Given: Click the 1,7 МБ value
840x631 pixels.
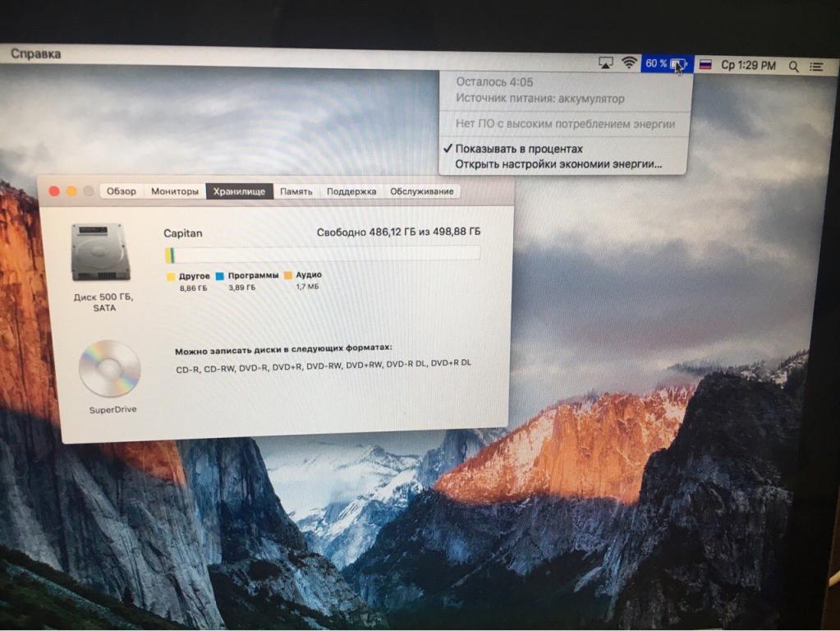Looking at the screenshot, I should click(x=307, y=287).
